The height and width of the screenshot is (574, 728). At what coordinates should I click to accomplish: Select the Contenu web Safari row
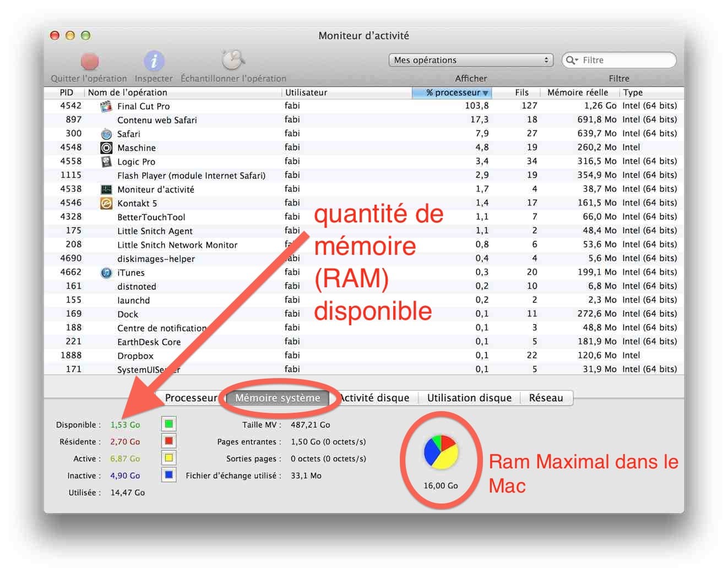coord(364,120)
